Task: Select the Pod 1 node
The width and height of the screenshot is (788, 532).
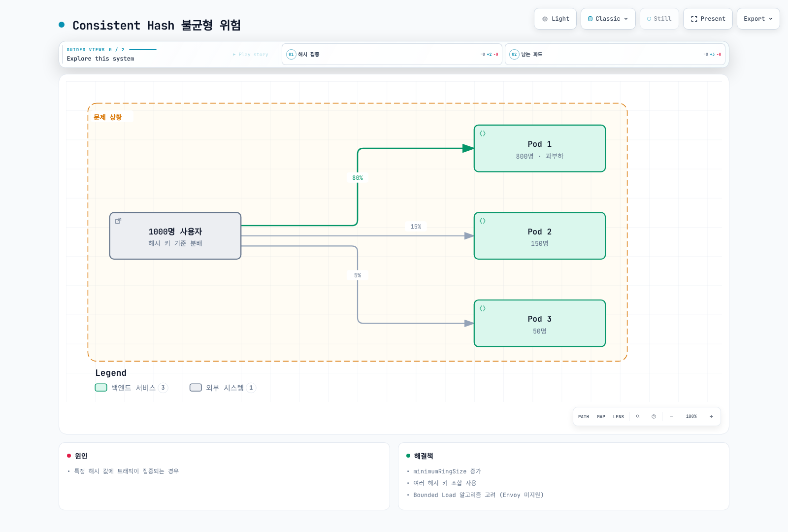Action: pos(540,149)
